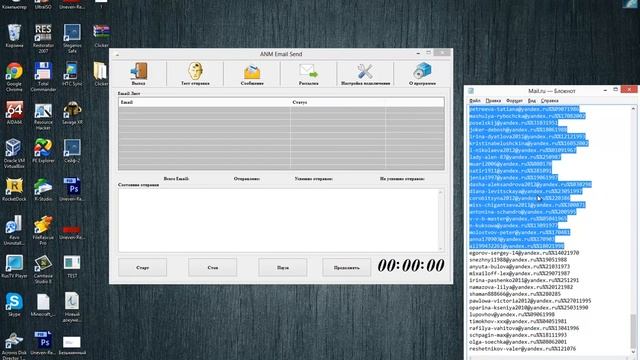The width and height of the screenshot is (640, 360).
Task: Select the PE Explorer desktop icon
Action: point(43,151)
